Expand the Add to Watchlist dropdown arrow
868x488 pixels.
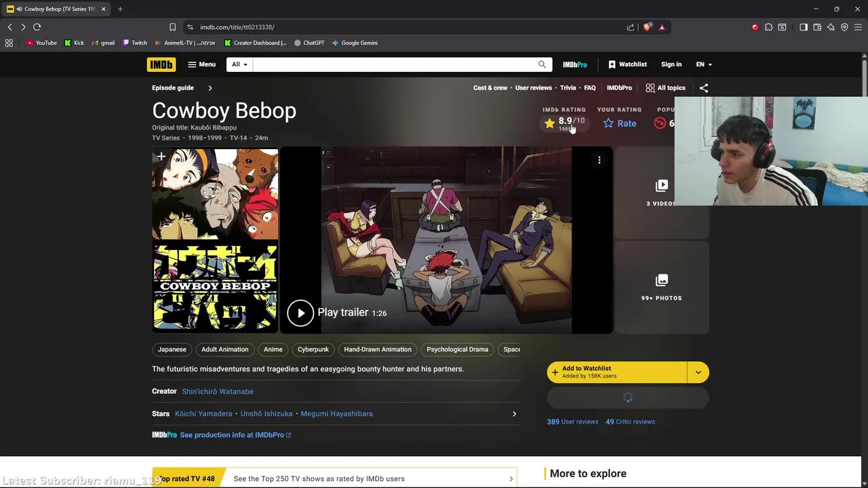pyautogui.click(x=698, y=372)
